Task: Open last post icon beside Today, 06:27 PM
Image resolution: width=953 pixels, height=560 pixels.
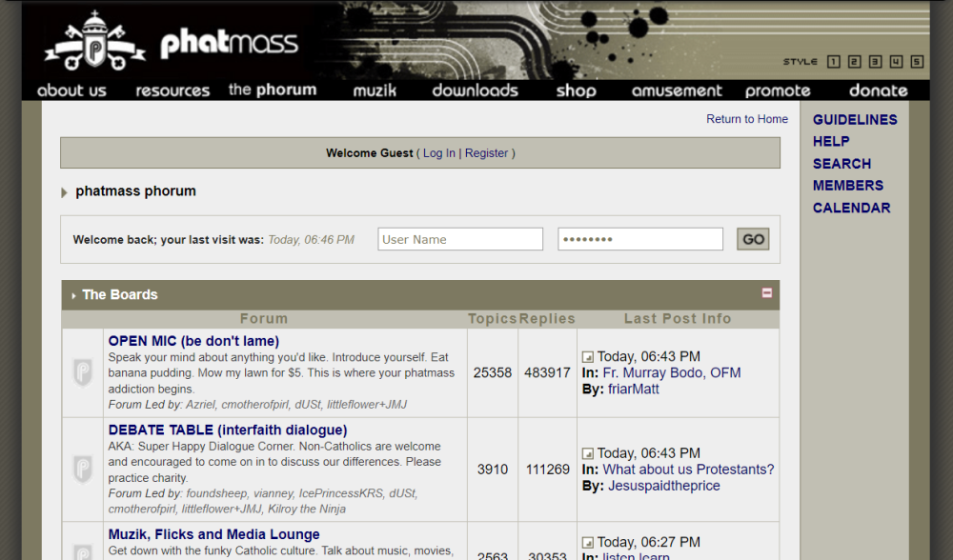Action: tap(588, 543)
